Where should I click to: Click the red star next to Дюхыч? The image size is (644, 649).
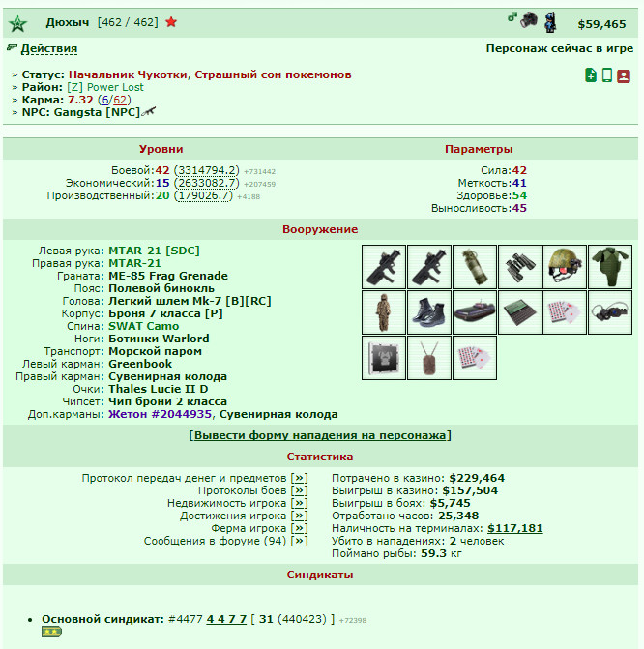click(171, 22)
